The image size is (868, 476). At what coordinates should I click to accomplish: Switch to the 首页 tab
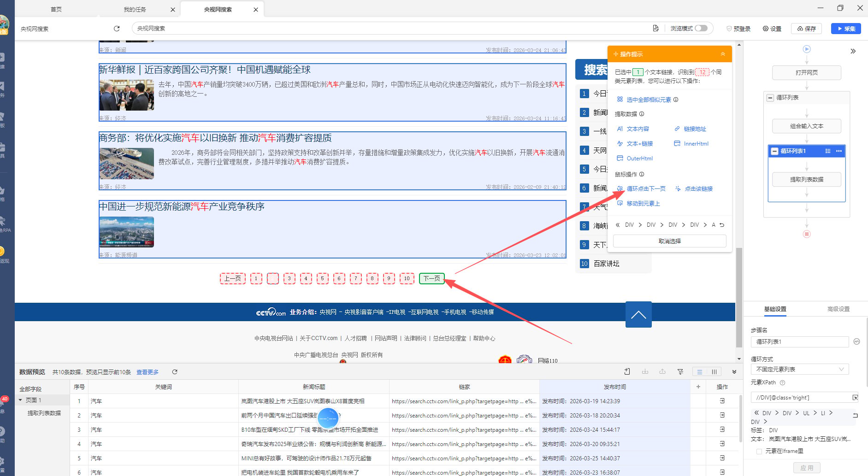[56, 9]
